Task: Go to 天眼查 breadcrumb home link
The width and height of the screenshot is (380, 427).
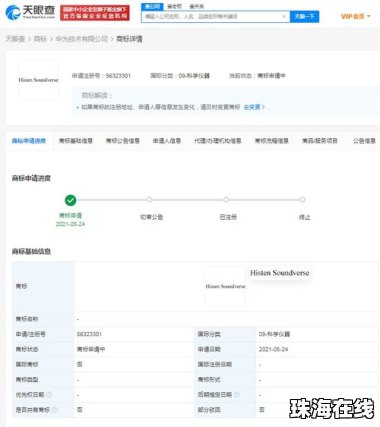Action: 15,39
